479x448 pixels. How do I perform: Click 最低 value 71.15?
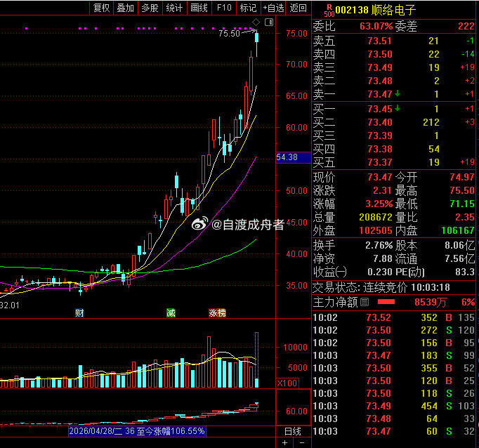pyautogui.click(x=462, y=204)
